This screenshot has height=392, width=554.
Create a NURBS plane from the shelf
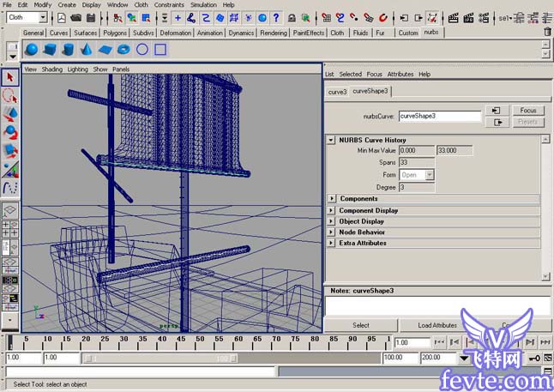[105, 50]
